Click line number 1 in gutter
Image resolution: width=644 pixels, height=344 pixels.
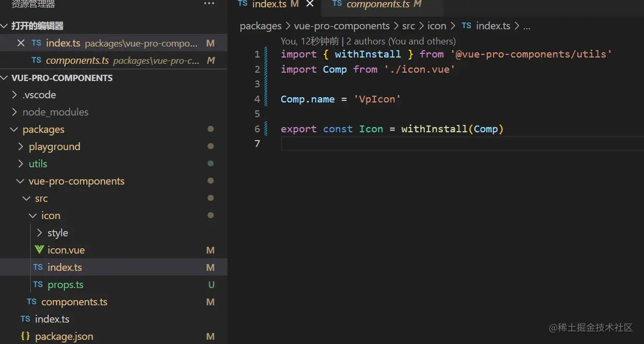(257, 54)
